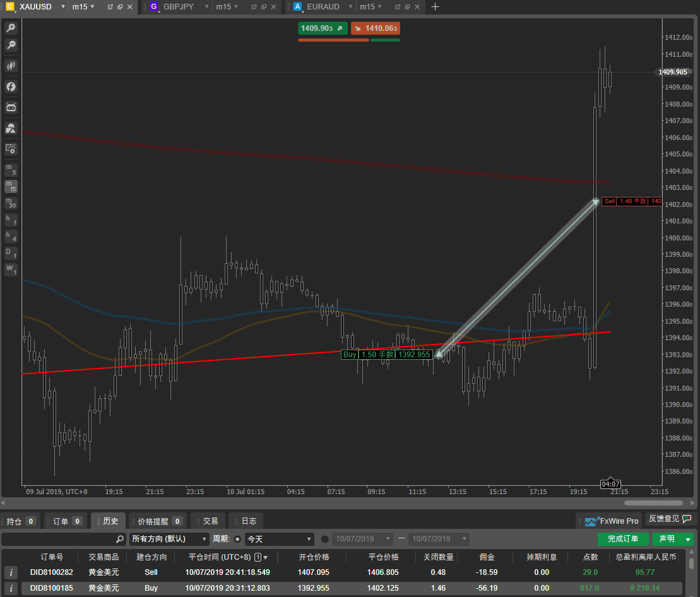
Task: Click the green 1409.905 sell price button
Action: pyautogui.click(x=323, y=28)
